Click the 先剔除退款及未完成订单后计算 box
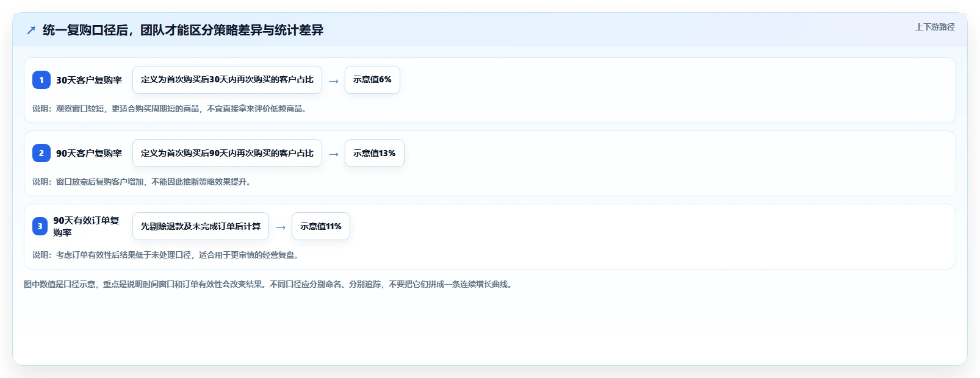This screenshot has height=378, width=980. coord(201,226)
